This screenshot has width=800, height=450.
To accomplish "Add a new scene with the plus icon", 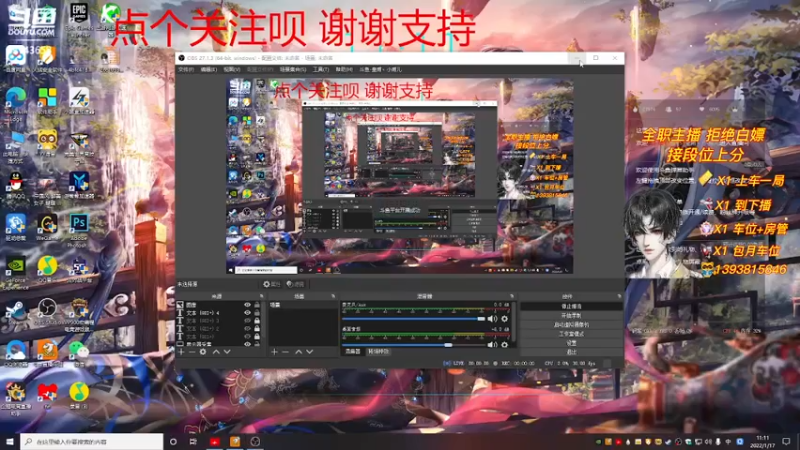I will click(274, 352).
